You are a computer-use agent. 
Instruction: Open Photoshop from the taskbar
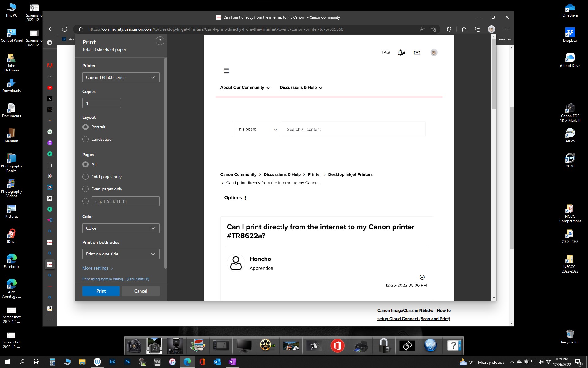tap(127, 362)
